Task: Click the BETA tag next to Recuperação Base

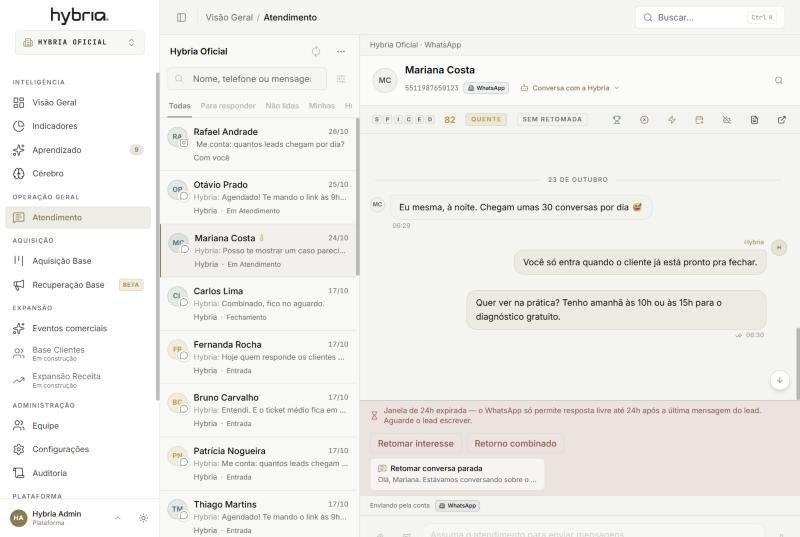Action: click(131, 285)
